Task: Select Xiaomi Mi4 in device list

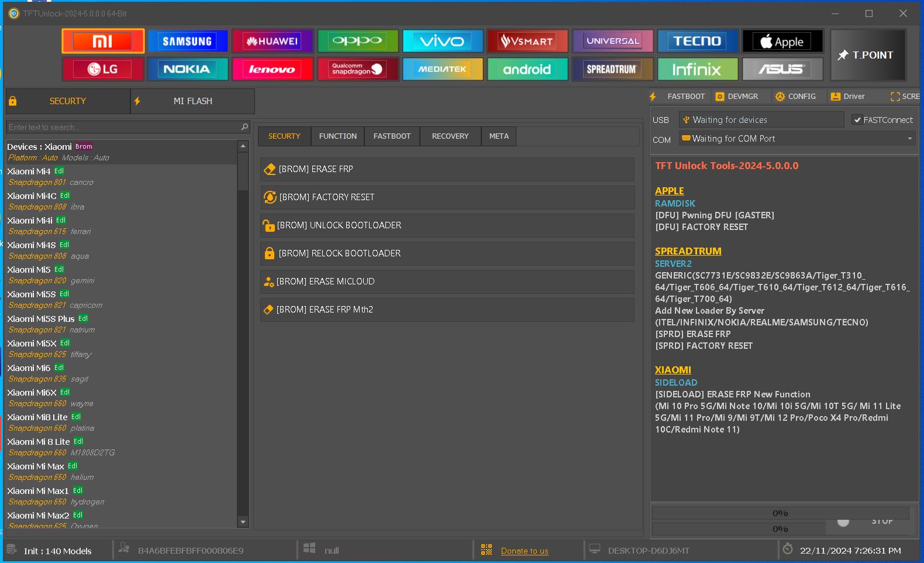Action: [x=122, y=177]
